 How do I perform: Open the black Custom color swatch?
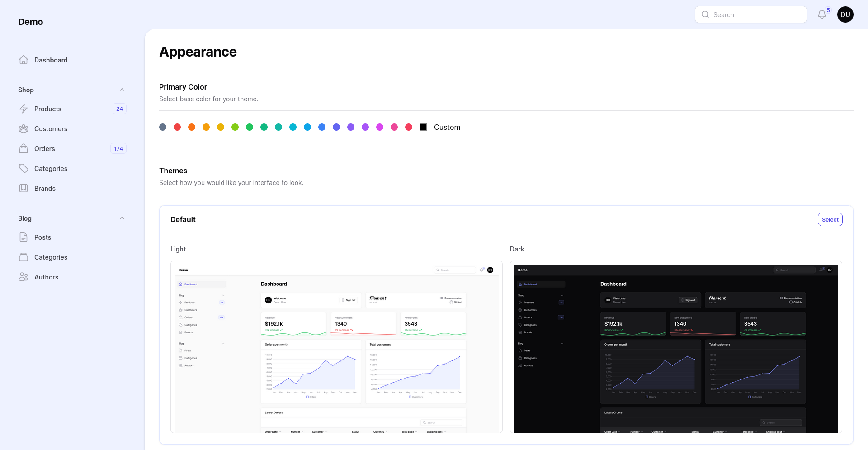click(423, 128)
